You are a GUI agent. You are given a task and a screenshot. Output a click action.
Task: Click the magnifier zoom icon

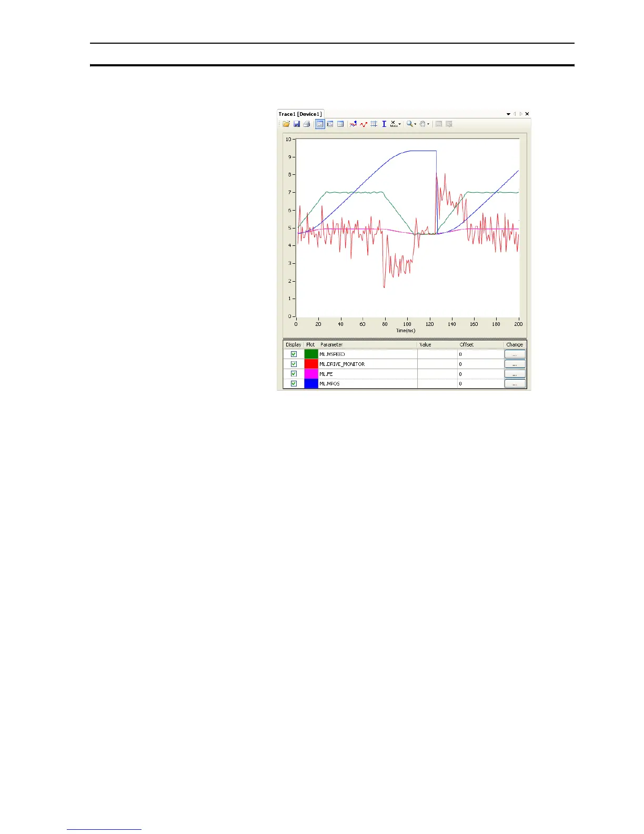click(x=409, y=124)
